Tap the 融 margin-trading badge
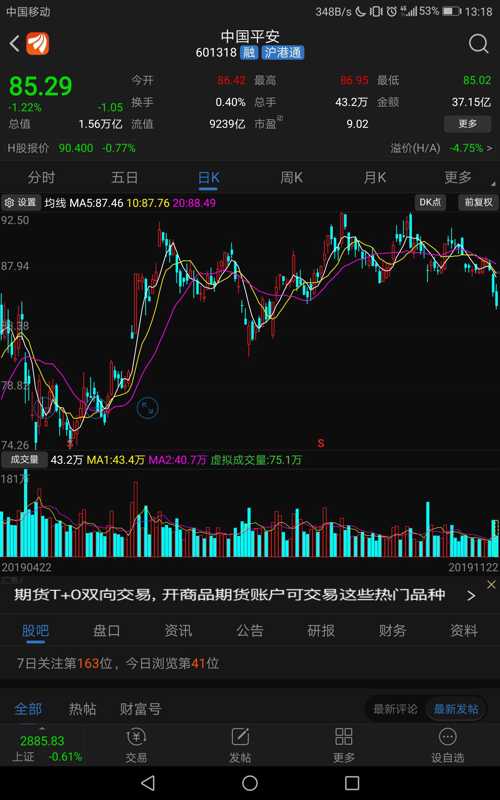The height and width of the screenshot is (800, 500). (249, 53)
